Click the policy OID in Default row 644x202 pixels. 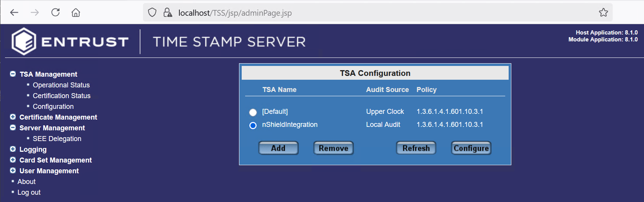(x=450, y=112)
